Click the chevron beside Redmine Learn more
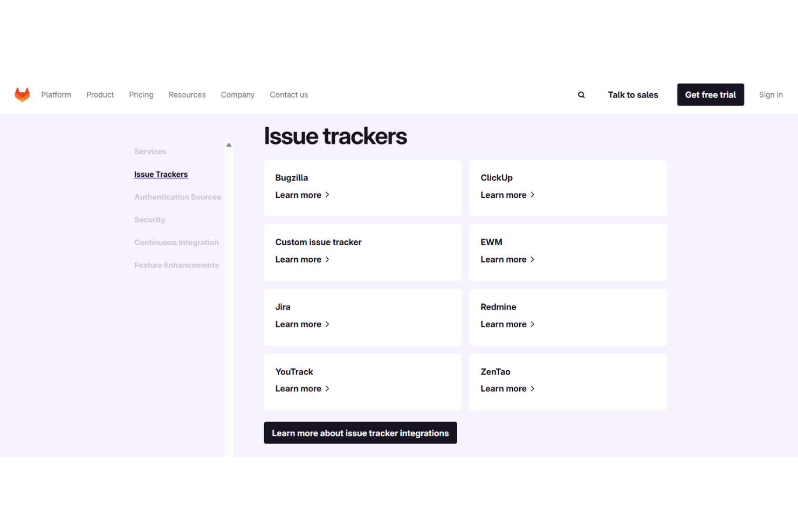 pyautogui.click(x=533, y=324)
